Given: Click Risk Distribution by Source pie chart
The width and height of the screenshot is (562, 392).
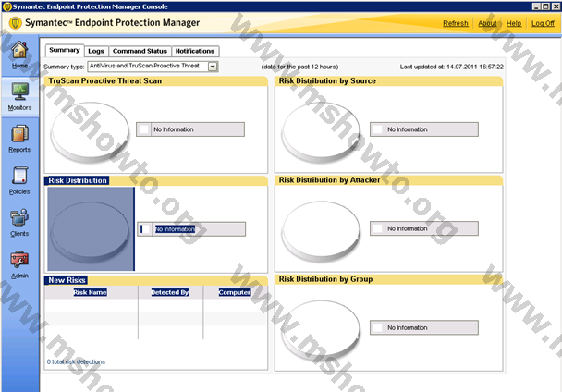Looking at the screenshot, I should [x=321, y=131].
